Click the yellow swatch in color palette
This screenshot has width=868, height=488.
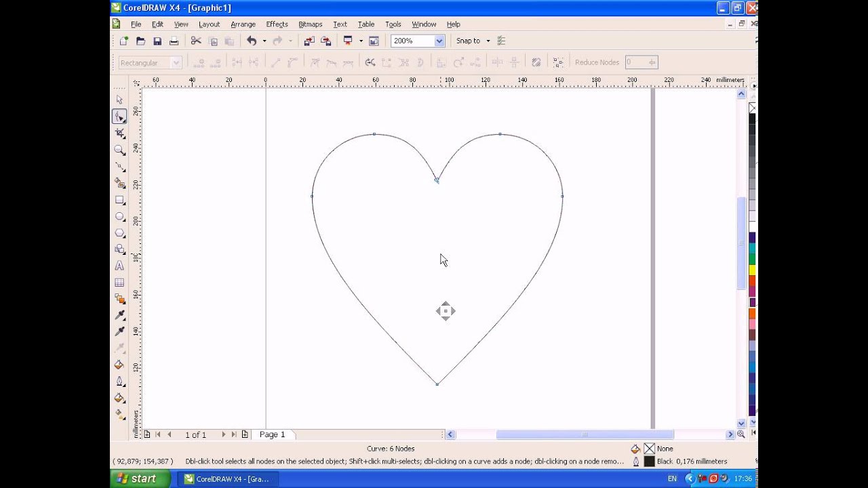[752, 270]
